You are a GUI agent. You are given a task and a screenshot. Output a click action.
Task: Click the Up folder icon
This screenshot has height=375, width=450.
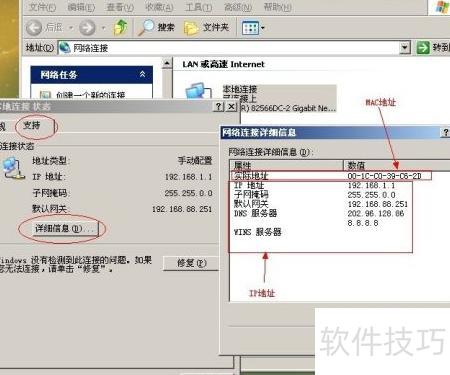(x=120, y=27)
